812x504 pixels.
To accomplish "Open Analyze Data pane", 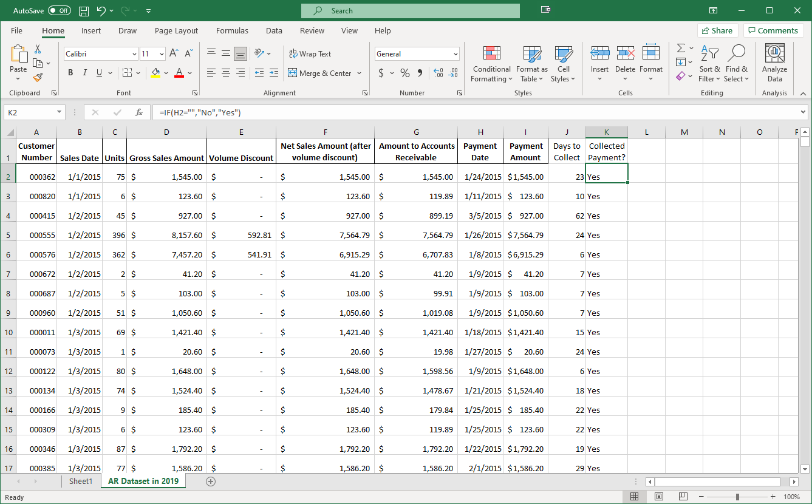I will click(x=774, y=63).
